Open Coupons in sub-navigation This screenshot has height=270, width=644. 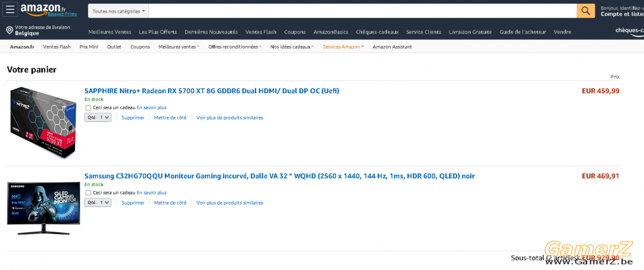(140, 47)
